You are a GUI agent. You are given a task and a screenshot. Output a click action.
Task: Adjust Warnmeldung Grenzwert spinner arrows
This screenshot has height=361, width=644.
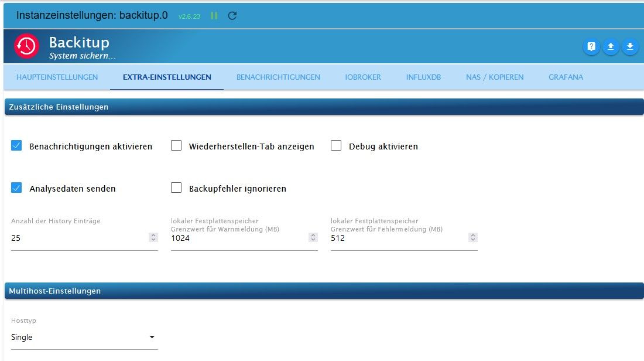[313, 237]
